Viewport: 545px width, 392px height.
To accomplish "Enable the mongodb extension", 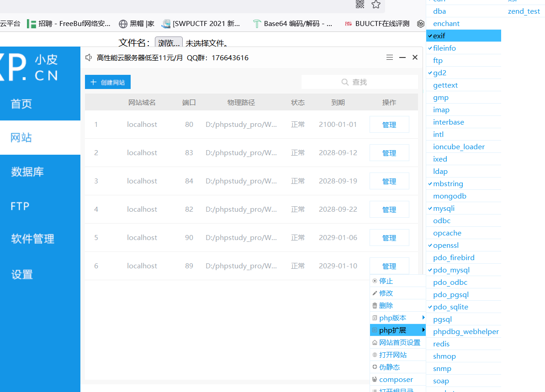I will pyautogui.click(x=464, y=196).
